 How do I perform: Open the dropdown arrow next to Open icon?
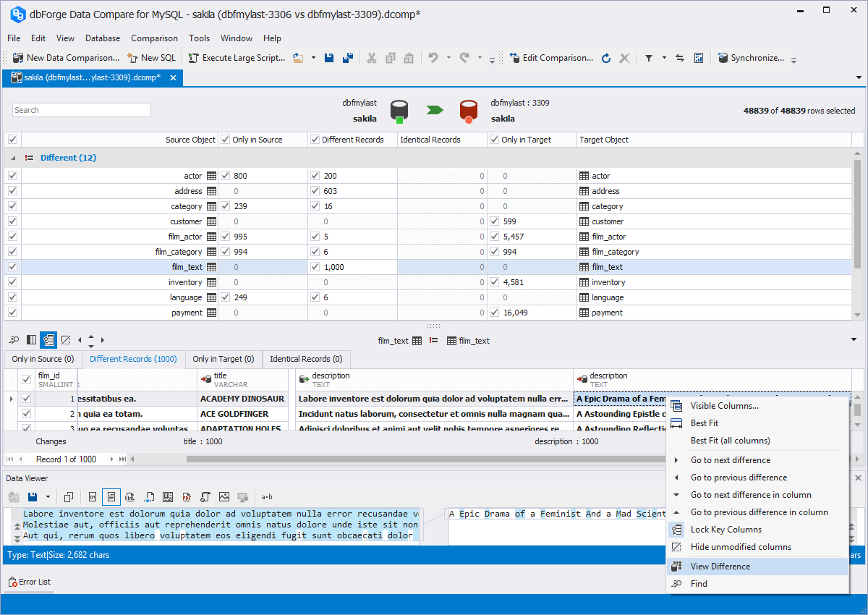(313, 58)
